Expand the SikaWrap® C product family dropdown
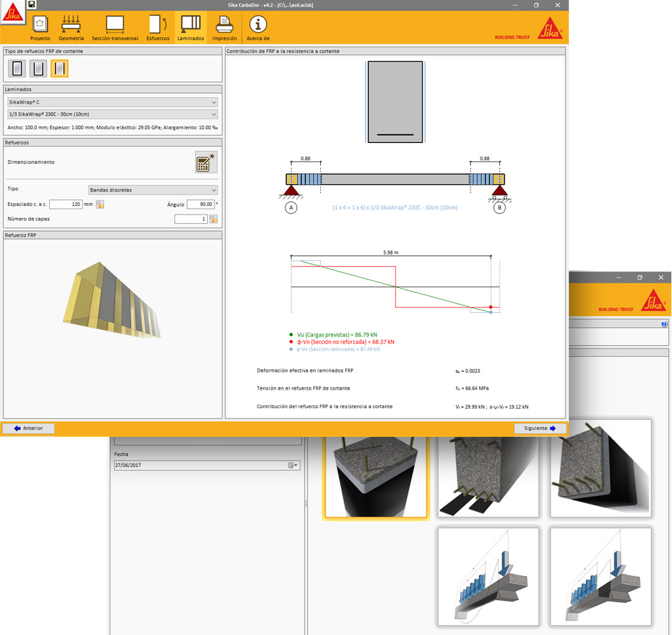This screenshot has height=635, width=672. pos(113,102)
